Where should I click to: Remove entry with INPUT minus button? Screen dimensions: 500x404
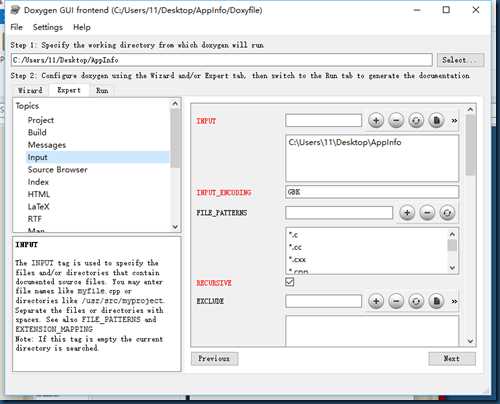click(x=396, y=120)
